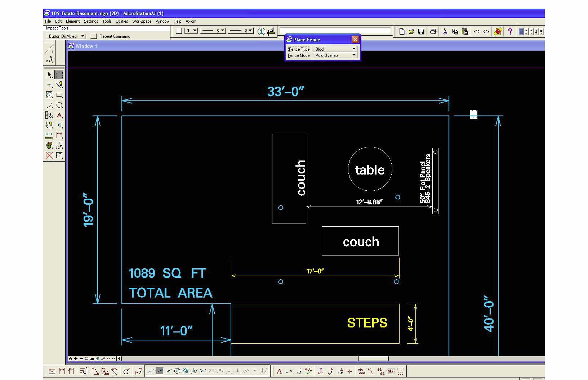Open the Patterns hatch tool
588x380 pixels.
click(x=49, y=95)
